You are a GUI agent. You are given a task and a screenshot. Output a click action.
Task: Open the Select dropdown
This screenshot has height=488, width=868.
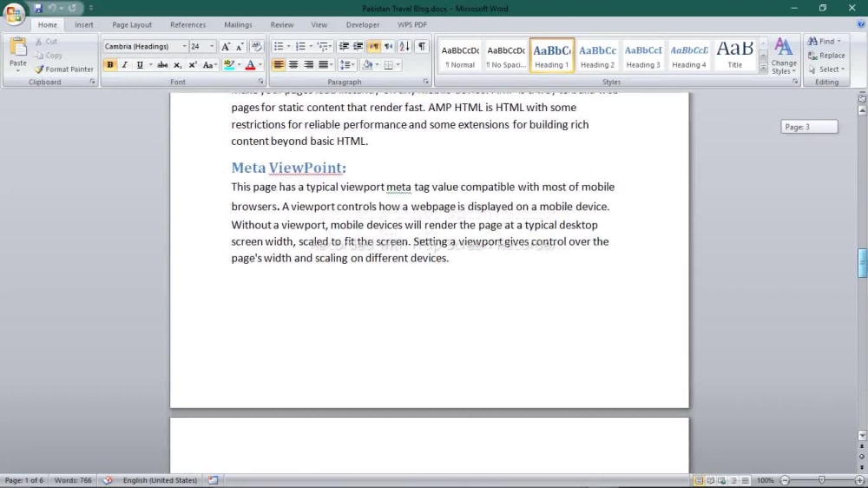pos(826,69)
